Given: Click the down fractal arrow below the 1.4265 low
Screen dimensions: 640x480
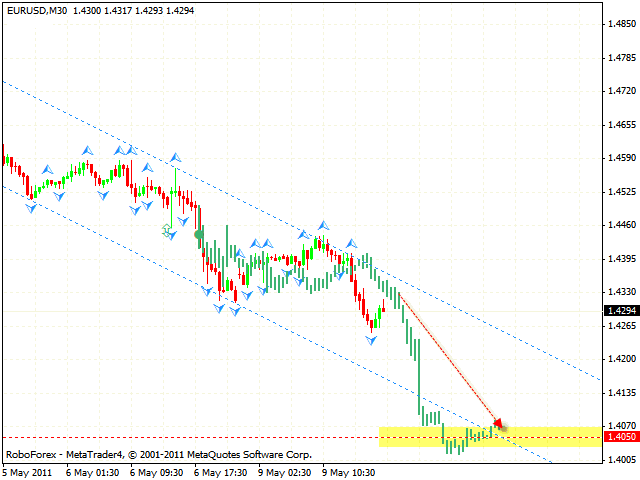Looking at the screenshot, I should pos(371,341).
